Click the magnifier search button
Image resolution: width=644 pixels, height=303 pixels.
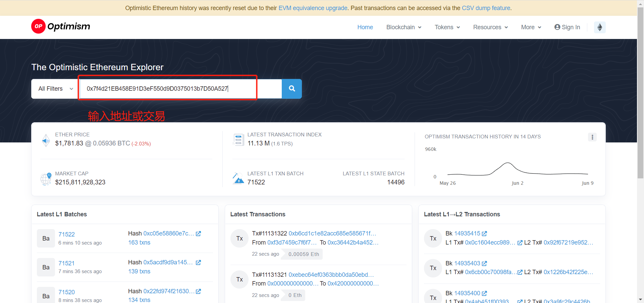point(291,89)
